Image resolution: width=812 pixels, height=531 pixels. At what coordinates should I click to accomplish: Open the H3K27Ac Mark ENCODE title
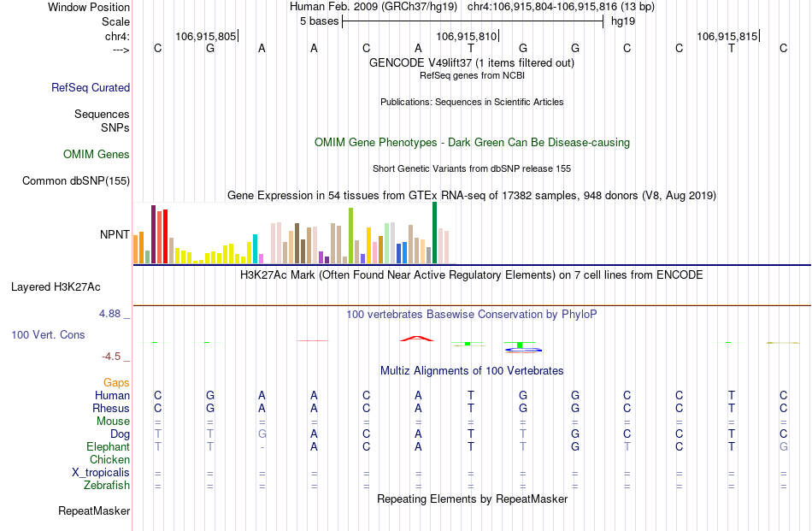pos(472,274)
